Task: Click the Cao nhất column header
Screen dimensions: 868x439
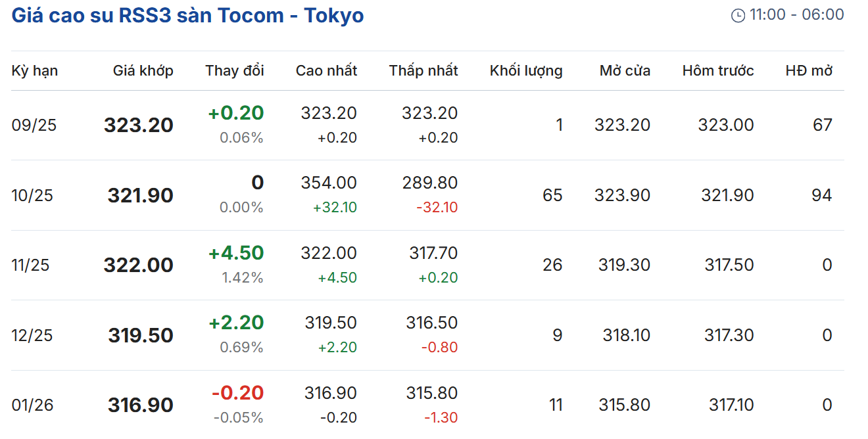Action: pyautogui.click(x=326, y=71)
